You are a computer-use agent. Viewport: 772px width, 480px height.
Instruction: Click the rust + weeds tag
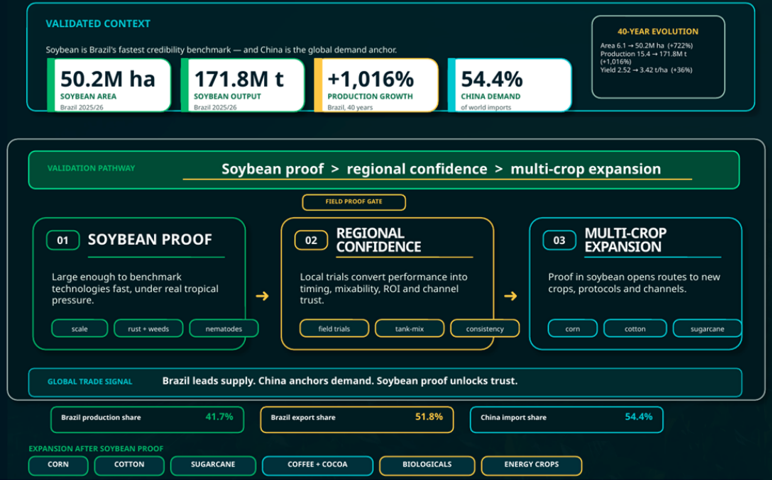tap(148, 329)
